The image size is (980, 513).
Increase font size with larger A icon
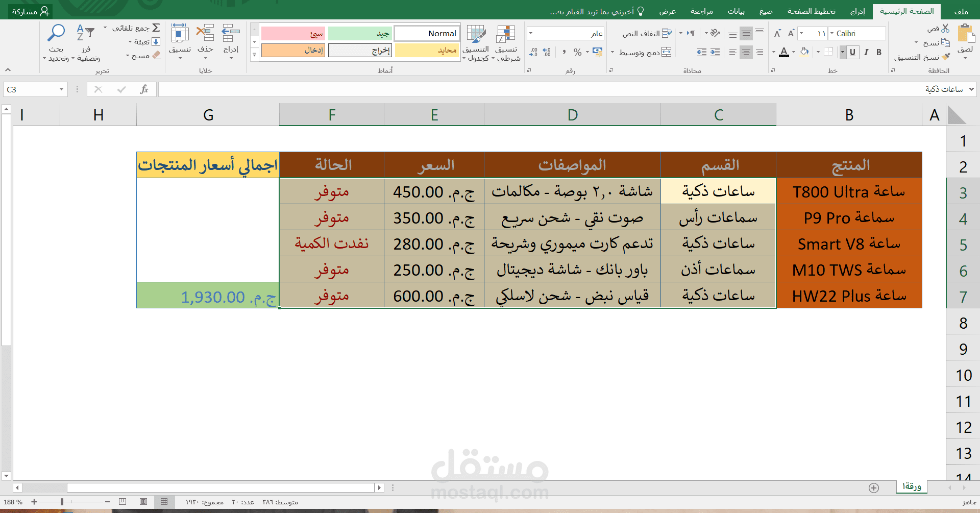[791, 34]
